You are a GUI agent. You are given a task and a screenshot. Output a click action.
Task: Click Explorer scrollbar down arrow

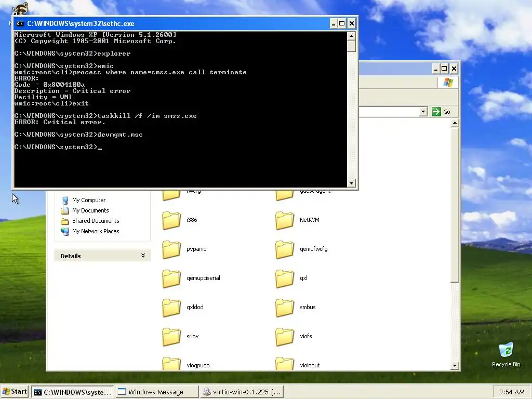coord(455,366)
